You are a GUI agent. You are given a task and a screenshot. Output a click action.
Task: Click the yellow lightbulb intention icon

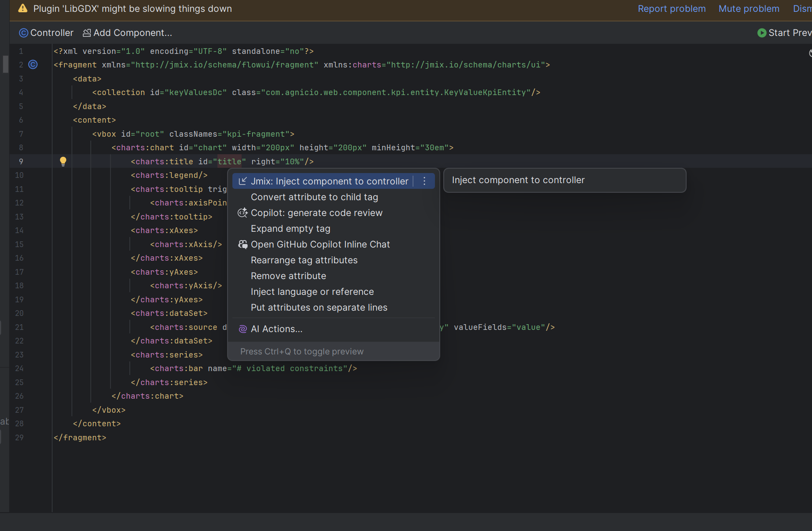[63, 161]
